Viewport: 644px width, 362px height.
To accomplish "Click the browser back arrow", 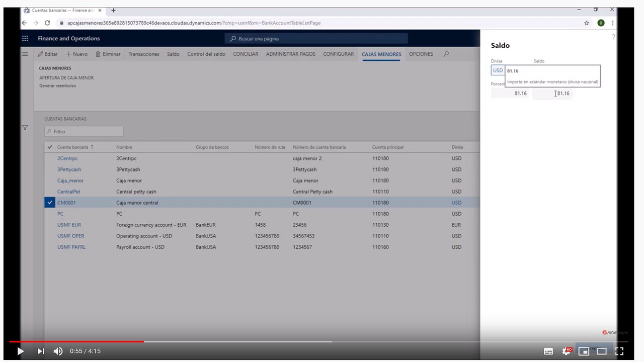I will click(x=24, y=23).
